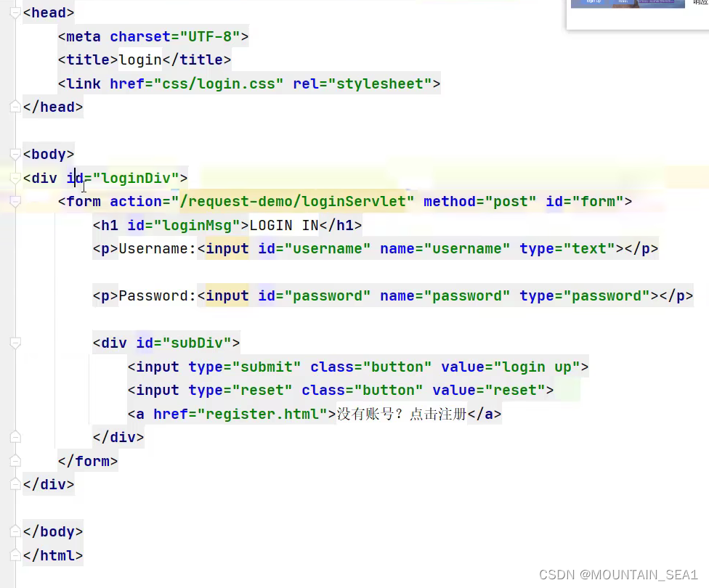The width and height of the screenshot is (709, 588).
Task: Collapse the form element via gutter fold icon
Action: point(15,202)
